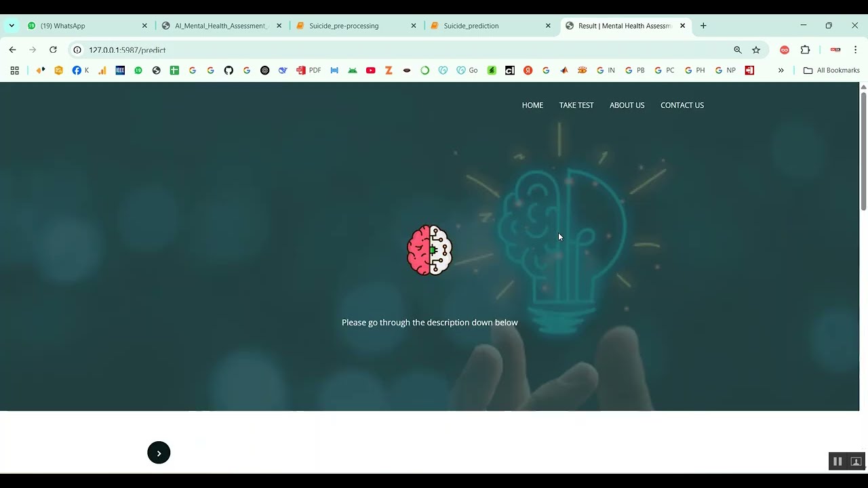
Task: Open the All Bookmarks folder
Action: tap(831, 70)
